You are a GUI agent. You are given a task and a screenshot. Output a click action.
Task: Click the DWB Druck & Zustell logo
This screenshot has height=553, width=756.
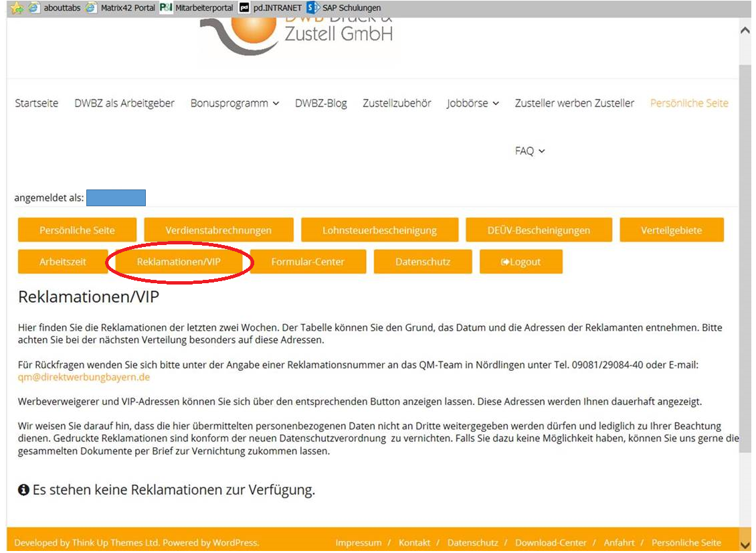click(x=298, y=32)
